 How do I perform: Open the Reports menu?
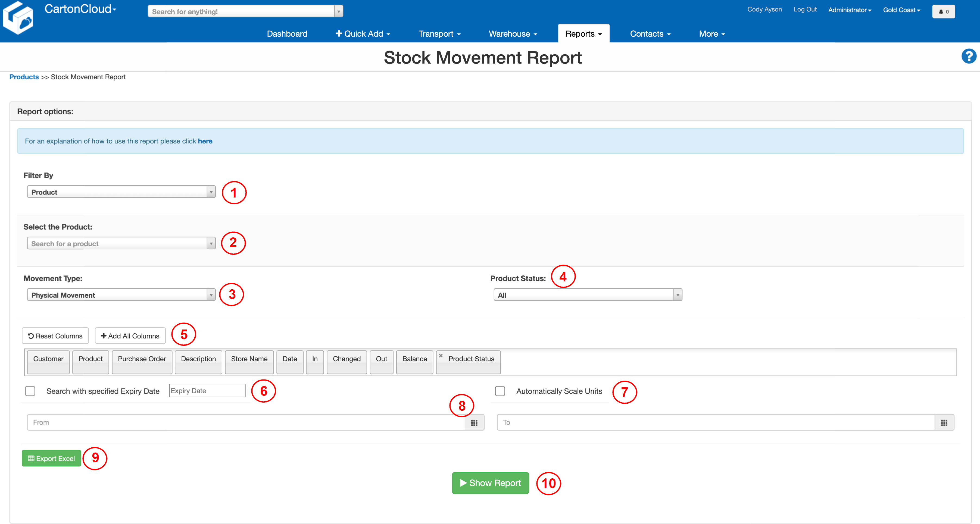583,33
